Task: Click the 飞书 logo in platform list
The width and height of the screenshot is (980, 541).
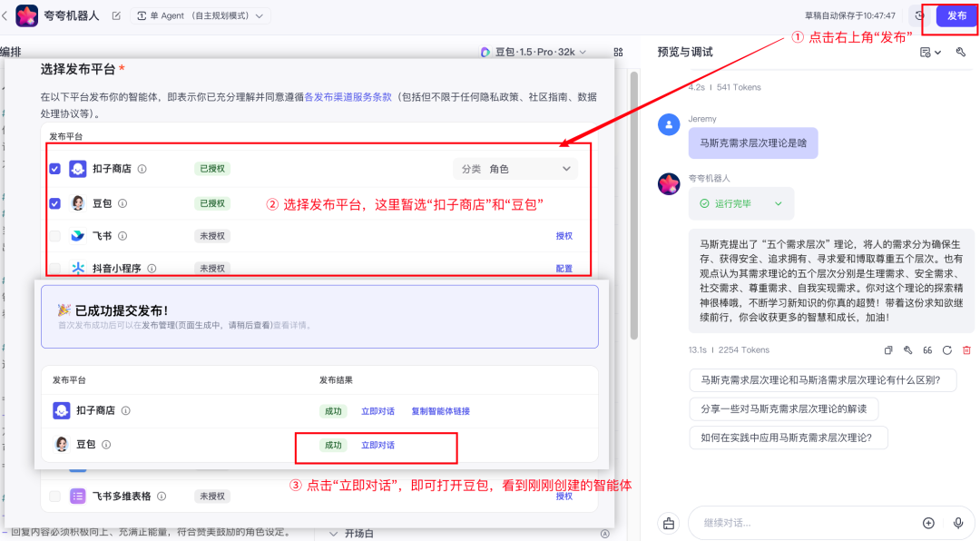Action: coord(77,236)
